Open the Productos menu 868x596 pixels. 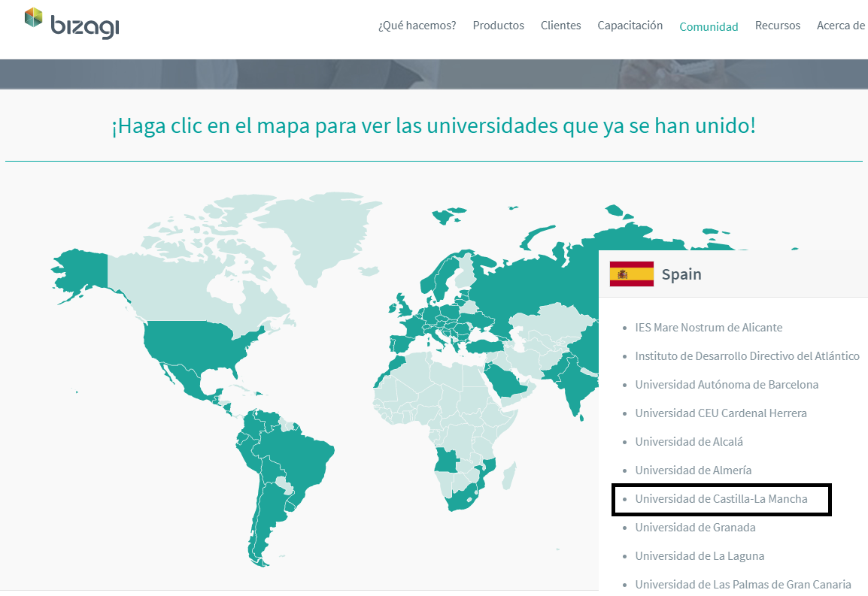tap(498, 26)
